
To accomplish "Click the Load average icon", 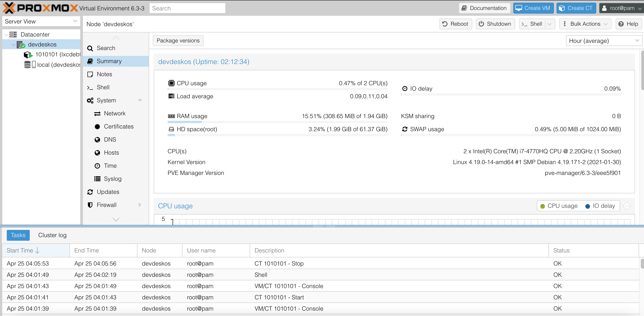I will [171, 96].
